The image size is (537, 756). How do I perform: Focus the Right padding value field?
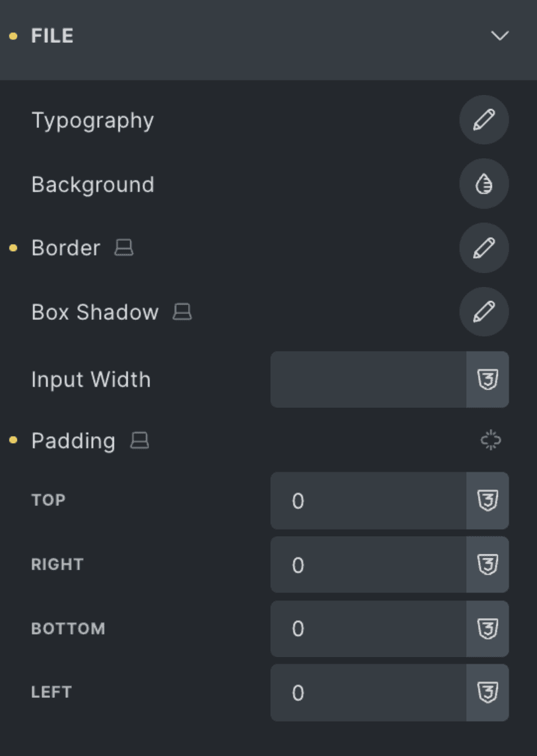(368, 565)
